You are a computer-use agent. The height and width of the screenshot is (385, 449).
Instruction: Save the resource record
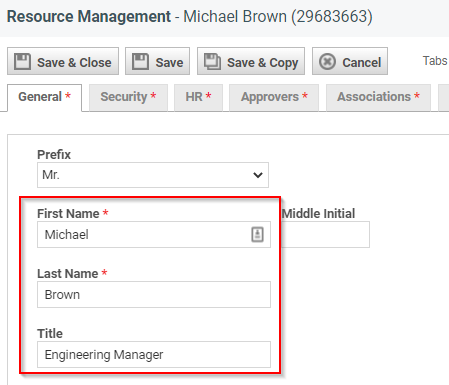coord(157,61)
